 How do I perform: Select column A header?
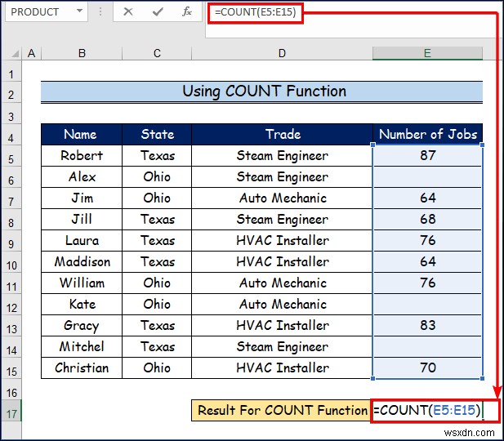(31, 53)
